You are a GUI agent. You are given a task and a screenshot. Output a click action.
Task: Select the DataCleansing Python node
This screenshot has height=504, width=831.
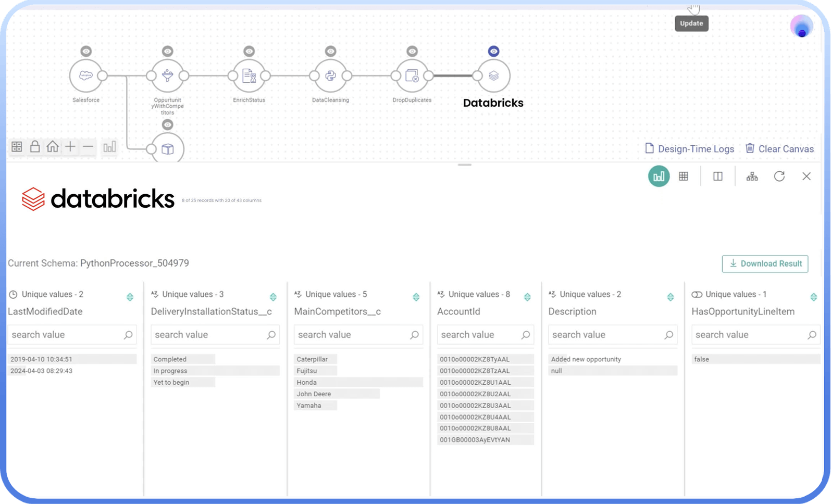pyautogui.click(x=330, y=76)
